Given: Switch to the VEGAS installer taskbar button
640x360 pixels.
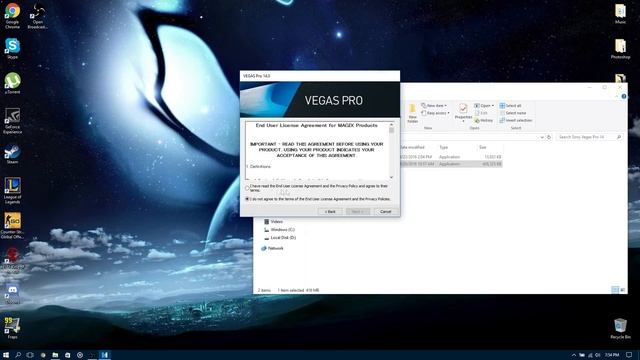Looking at the screenshot, I should 104,355.
